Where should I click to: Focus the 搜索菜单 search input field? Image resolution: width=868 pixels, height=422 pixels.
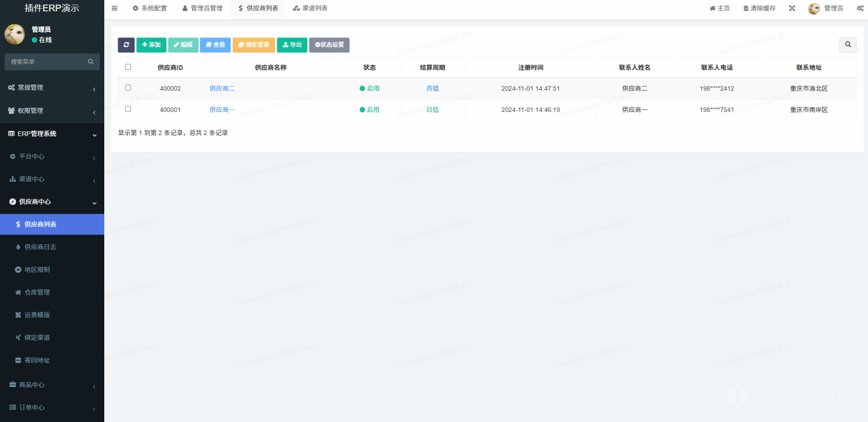[46, 62]
